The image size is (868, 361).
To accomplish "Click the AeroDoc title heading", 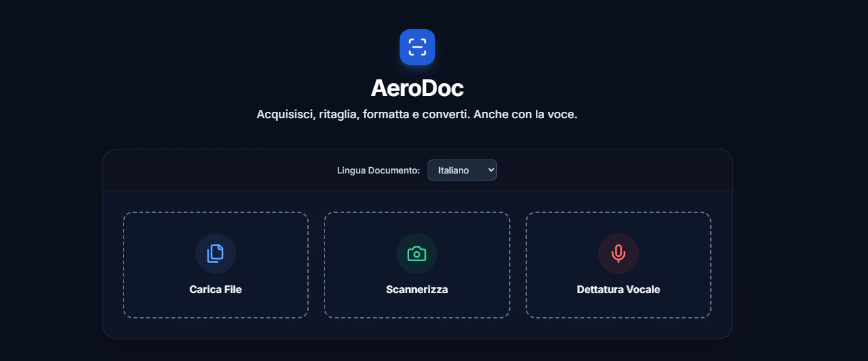I will [x=417, y=88].
